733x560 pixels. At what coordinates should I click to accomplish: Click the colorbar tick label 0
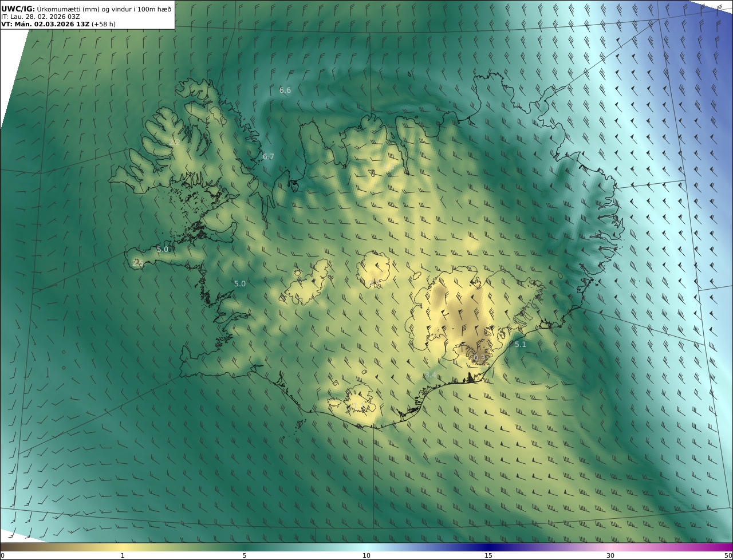(x=2, y=556)
